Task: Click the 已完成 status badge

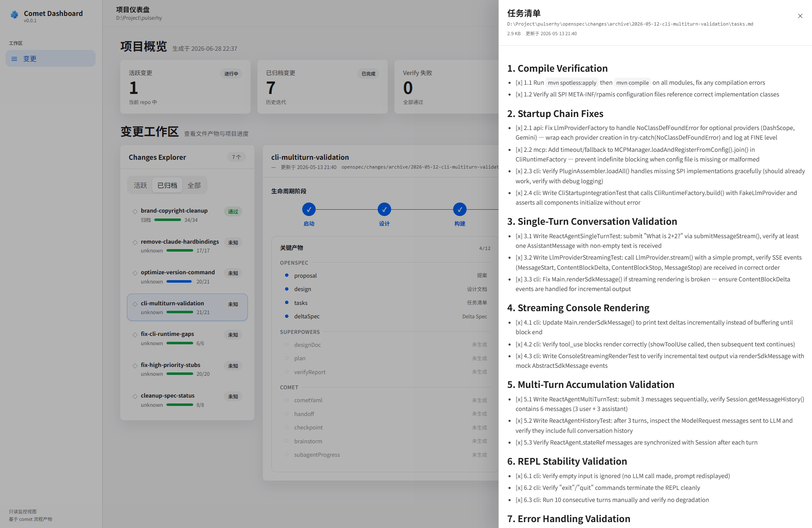Action: pyautogui.click(x=368, y=74)
